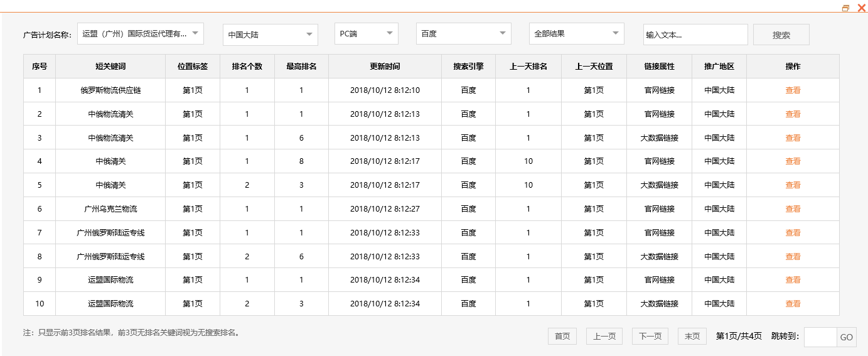Viewport: 868px width, 356px height.
Task: Expand the 中国大陆 region dropdown
Action: 271,35
